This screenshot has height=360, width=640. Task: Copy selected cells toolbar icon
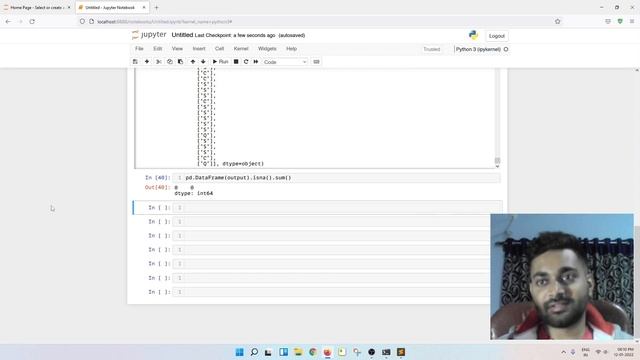click(x=170, y=62)
